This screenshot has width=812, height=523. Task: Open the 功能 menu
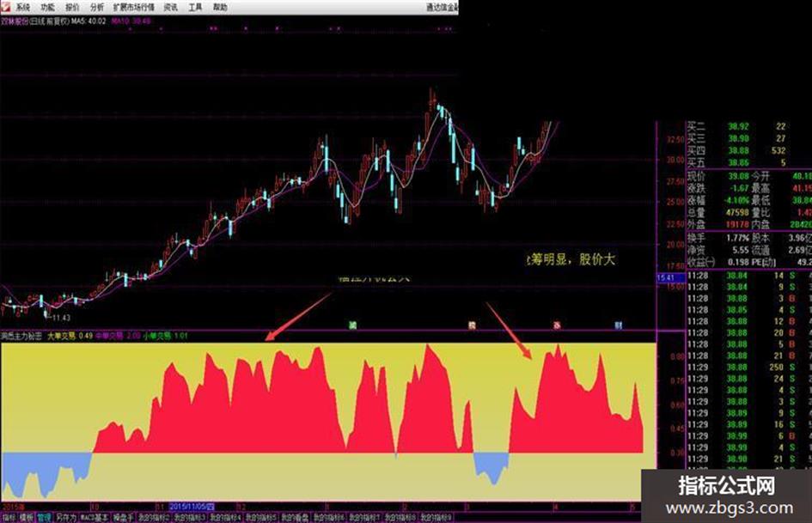[47, 7]
